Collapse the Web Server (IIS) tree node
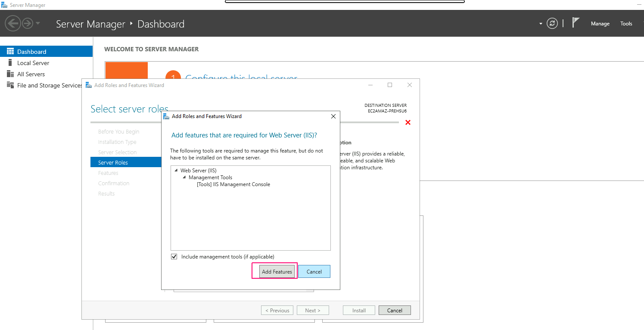Screen dimensions: 644x330 click(x=176, y=171)
